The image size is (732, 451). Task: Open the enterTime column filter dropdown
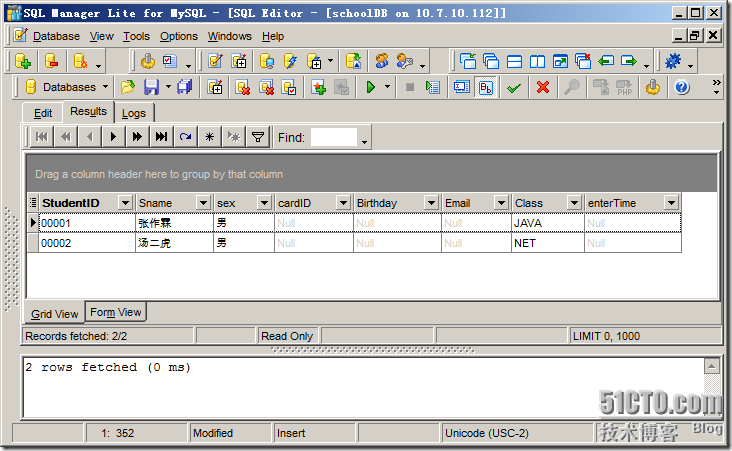click(x=671, y=203)
